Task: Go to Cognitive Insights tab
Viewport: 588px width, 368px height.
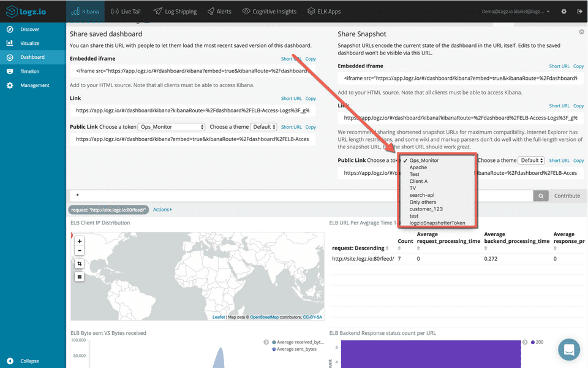Action: point(269,11)
